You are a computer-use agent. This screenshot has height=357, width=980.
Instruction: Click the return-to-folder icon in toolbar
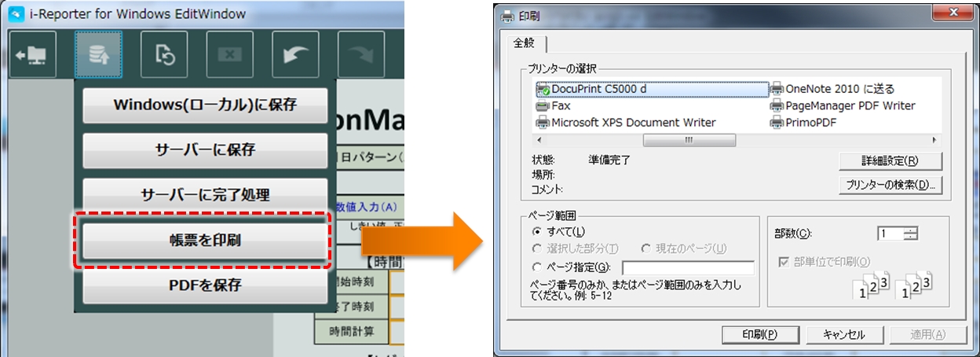33,55
